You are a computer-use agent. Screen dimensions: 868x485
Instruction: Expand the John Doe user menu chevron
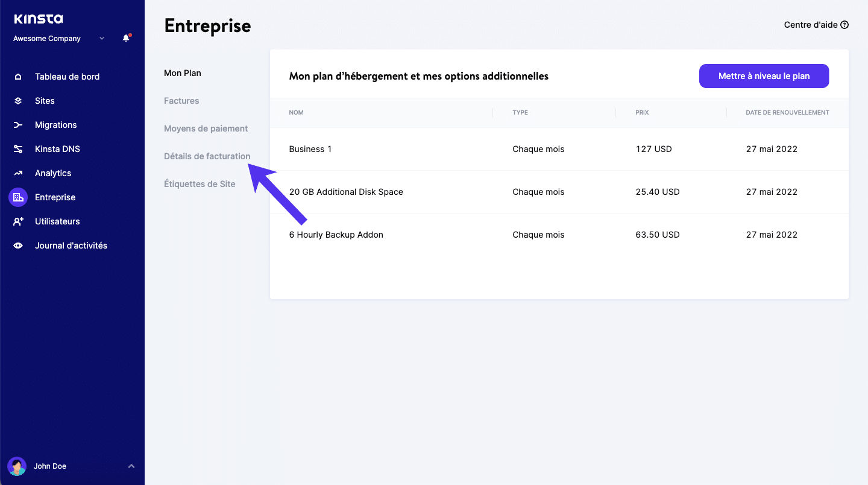tap(131, 466)
